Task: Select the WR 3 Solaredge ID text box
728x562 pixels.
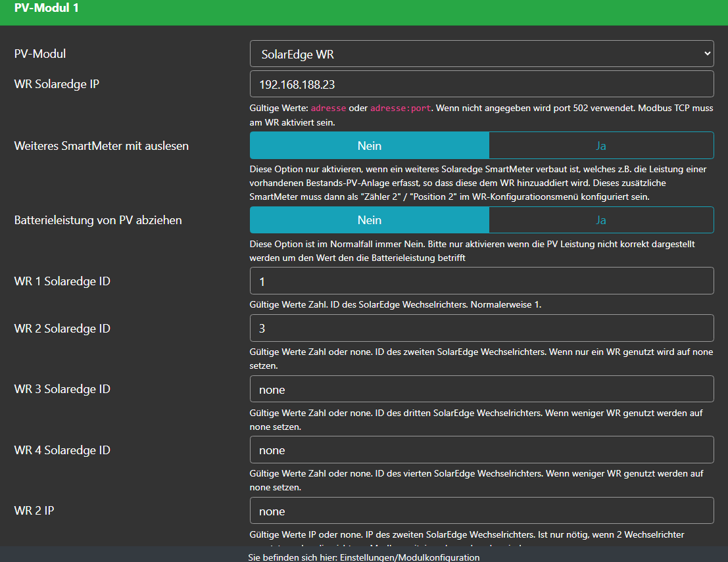Action: 481,389
